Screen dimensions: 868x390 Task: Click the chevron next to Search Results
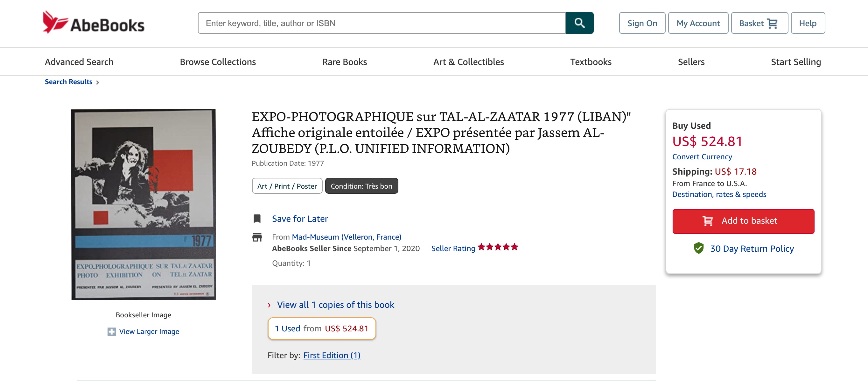(x=97, y=82)
